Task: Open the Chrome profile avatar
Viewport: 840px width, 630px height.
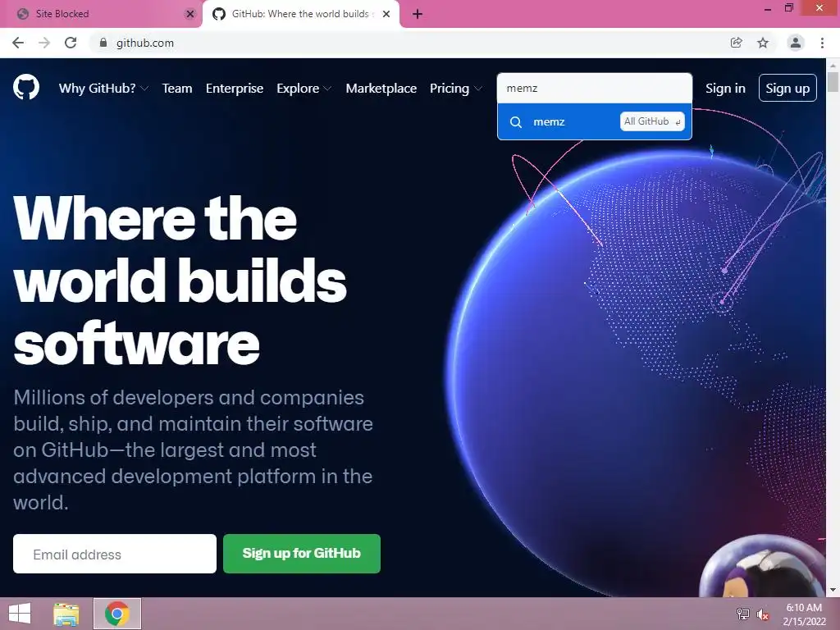Action: pyautogui.click(x=796, y=43)
